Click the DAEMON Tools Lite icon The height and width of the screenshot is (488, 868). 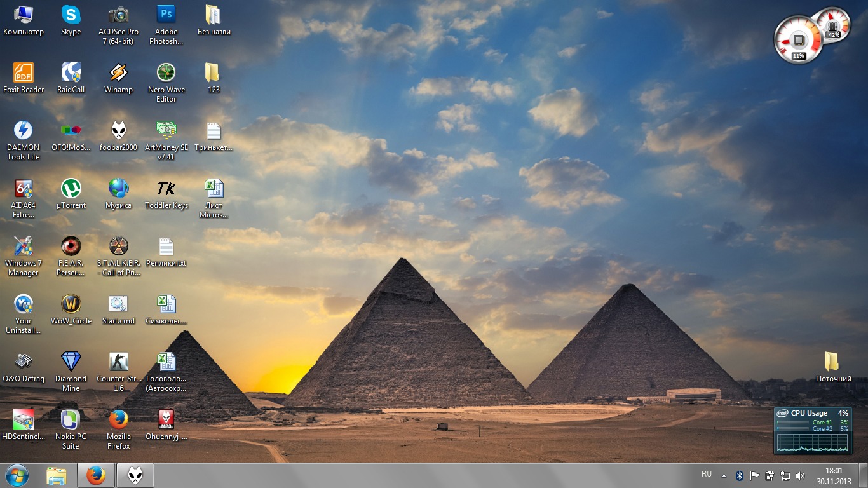(x=24, y=131)
